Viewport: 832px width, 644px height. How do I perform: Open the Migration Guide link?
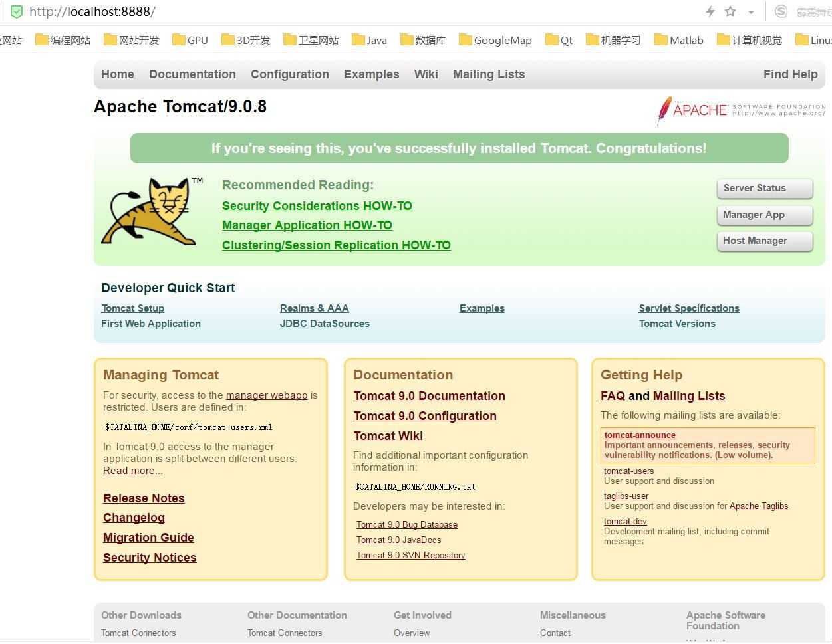[x=148, y=538]
